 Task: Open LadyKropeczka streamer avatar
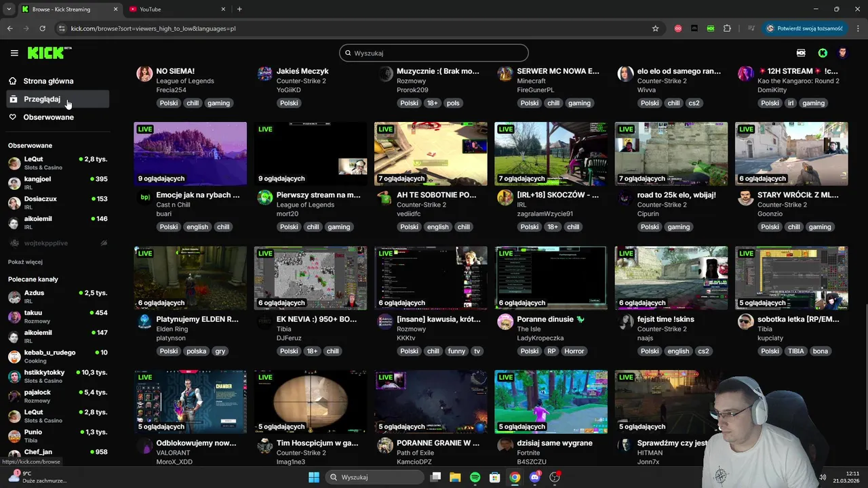coord(505,321)
